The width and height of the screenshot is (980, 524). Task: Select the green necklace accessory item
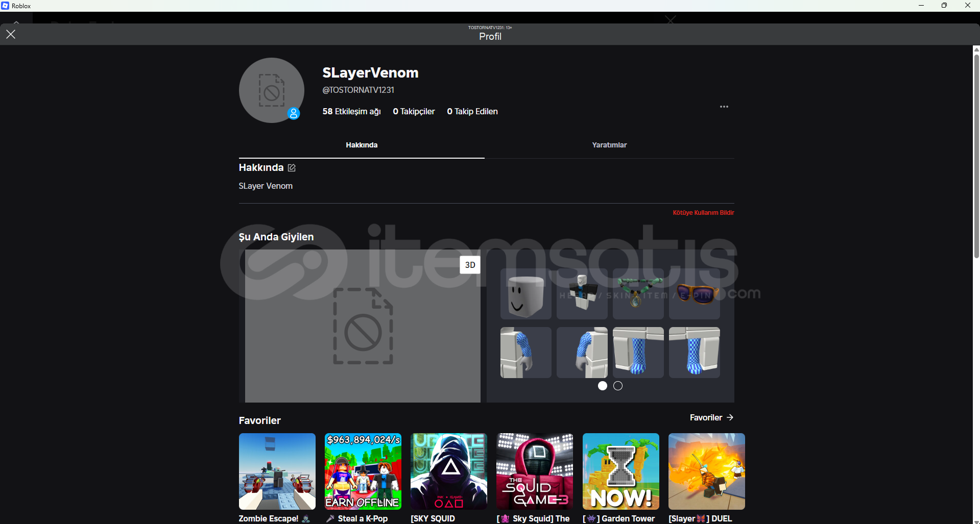pos(638,294)
